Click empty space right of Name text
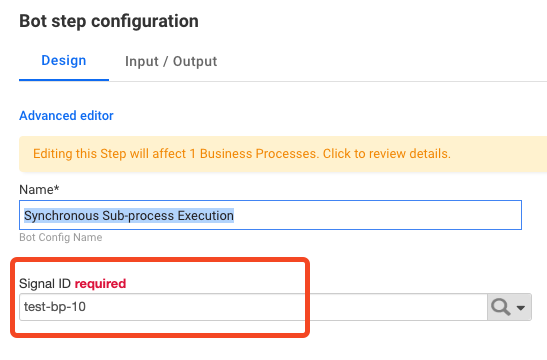 tap(377, 215)
